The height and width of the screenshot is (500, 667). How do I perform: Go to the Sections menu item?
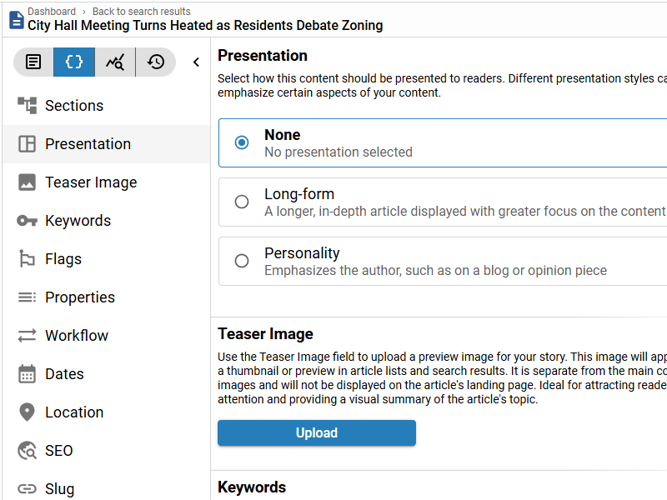coord(74,105)
